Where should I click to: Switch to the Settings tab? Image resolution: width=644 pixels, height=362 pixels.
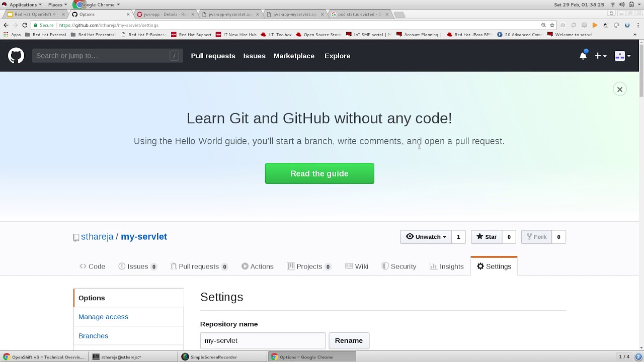click(x=494, y=266)
